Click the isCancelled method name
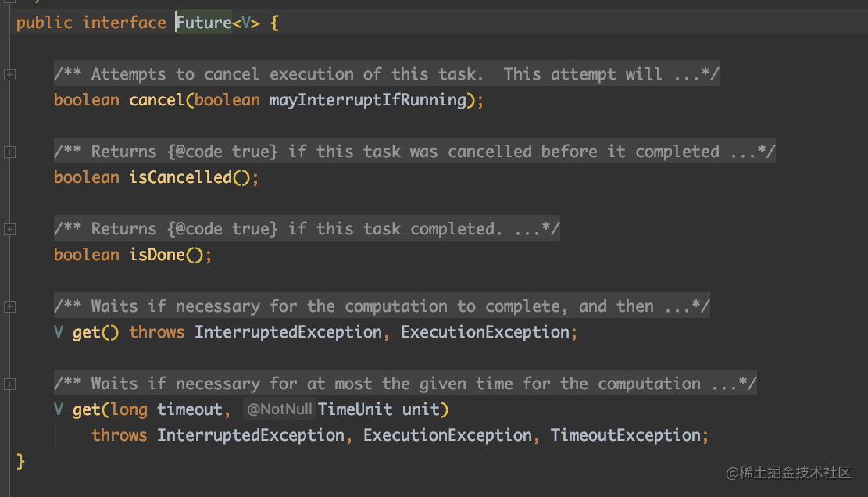868x497 pixels. point(180,177)
